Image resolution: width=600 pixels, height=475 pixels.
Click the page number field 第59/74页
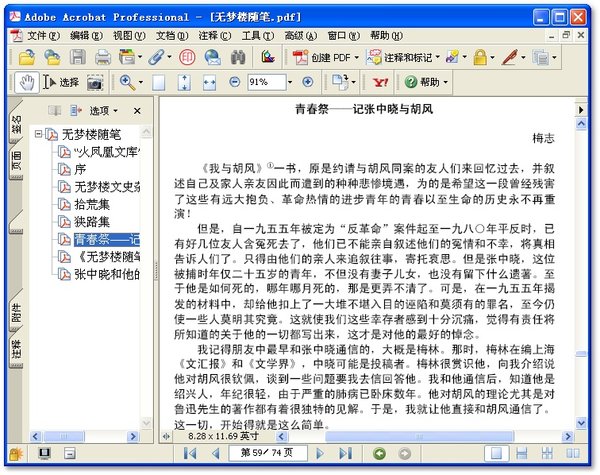pos(267,453)
